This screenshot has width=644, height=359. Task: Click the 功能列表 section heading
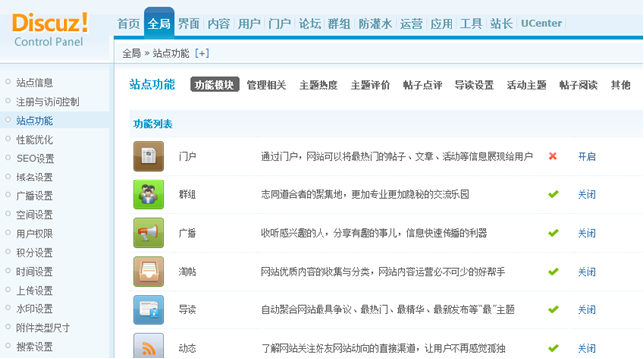pos(153,124)
